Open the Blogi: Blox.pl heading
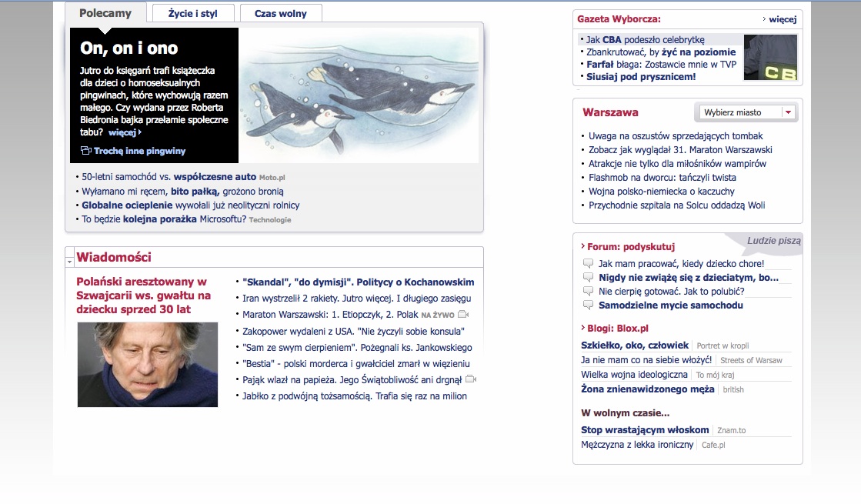This screenshot has height=504, width=861. click(618, 329)
